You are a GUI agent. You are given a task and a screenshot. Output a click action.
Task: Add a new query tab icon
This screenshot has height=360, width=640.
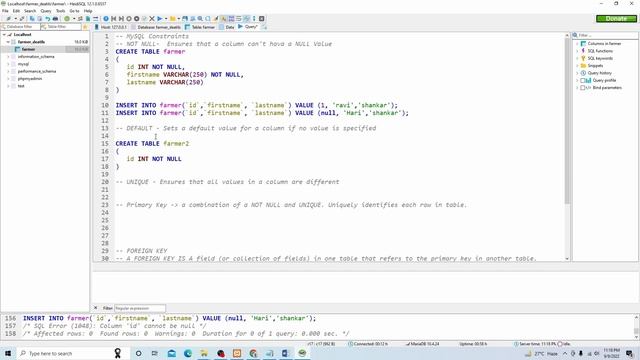coord(264,27)
